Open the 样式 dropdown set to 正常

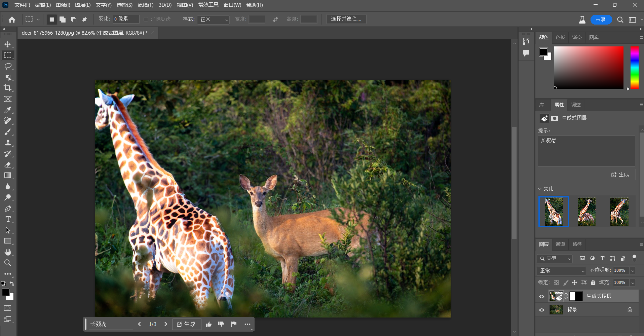click(214, 20)
